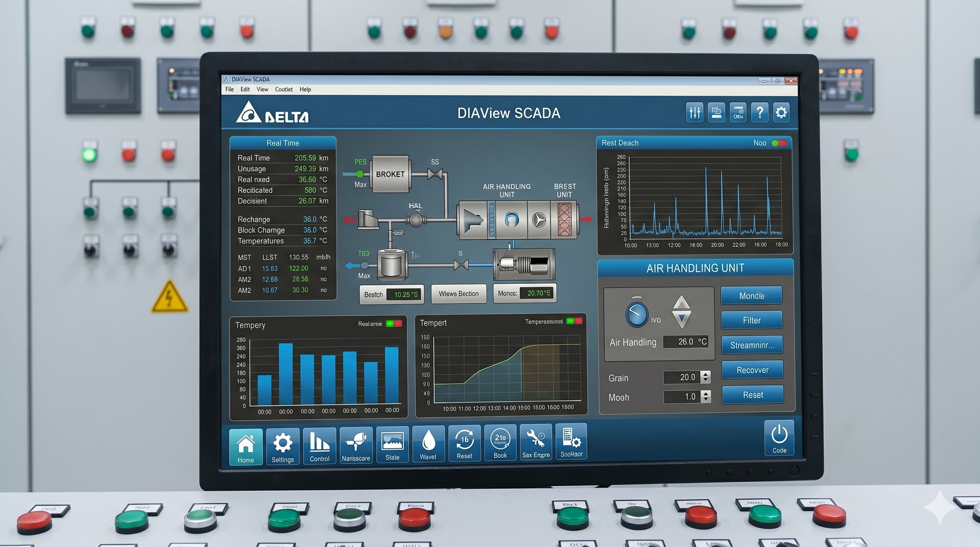Open the Control chart page
Viewport: 980px width, 547px height.
click(319, 446)
